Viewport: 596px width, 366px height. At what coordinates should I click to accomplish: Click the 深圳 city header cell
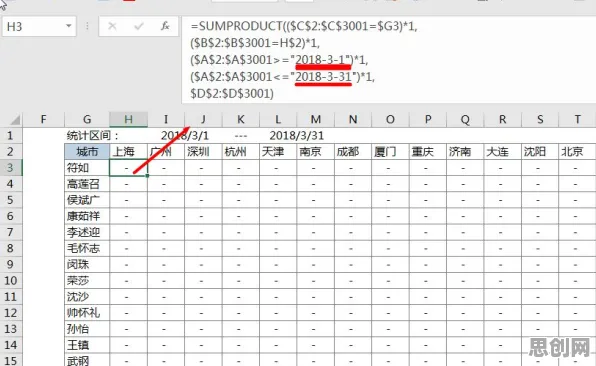click(203, 152)
